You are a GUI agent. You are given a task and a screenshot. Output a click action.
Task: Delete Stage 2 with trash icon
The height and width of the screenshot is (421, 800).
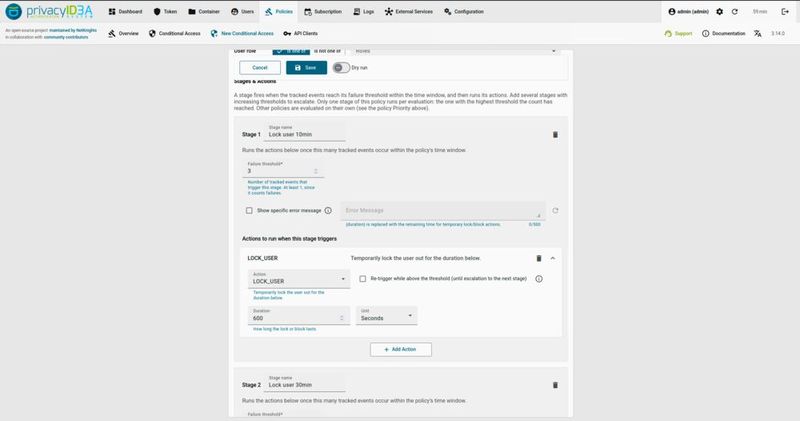(555, 385)
